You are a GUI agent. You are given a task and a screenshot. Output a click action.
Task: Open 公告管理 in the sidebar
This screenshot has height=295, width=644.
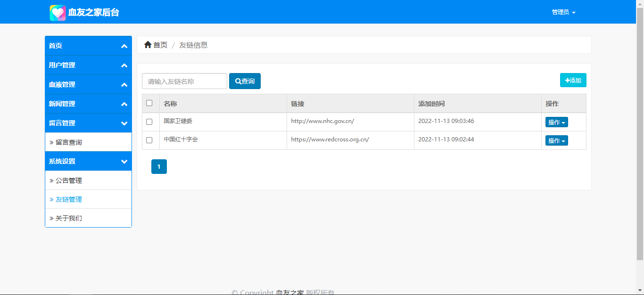[88, 180]
